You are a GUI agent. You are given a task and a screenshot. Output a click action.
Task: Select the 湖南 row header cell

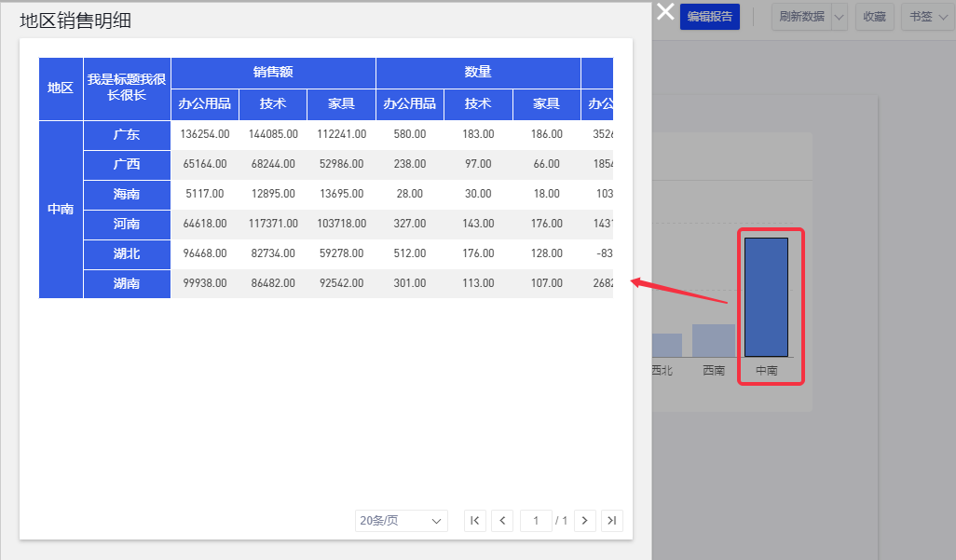(x=127, y=283)
